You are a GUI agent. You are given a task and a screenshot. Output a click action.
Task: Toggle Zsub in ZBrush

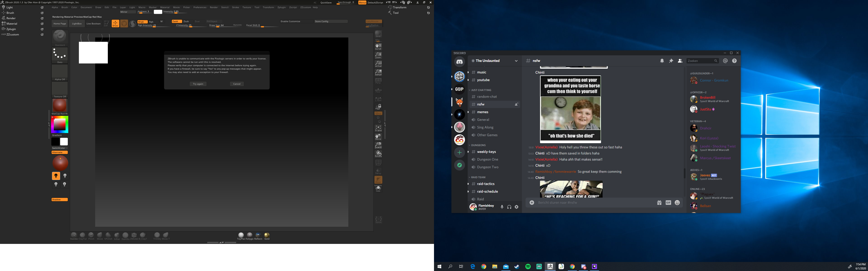point(186,21)
